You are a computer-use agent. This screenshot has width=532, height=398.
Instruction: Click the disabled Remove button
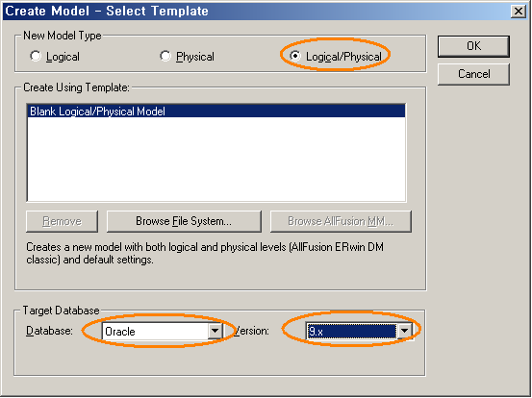(63, 221)
